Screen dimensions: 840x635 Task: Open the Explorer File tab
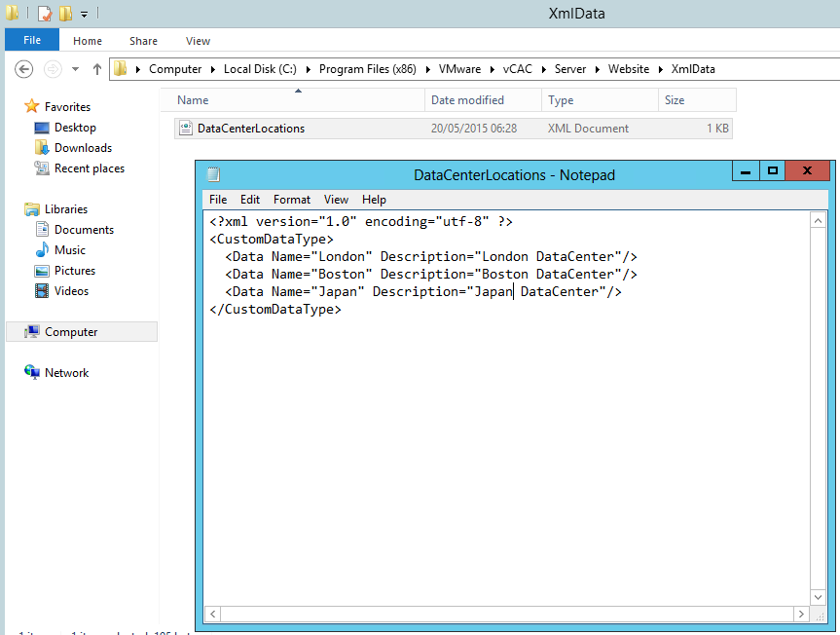32,40
